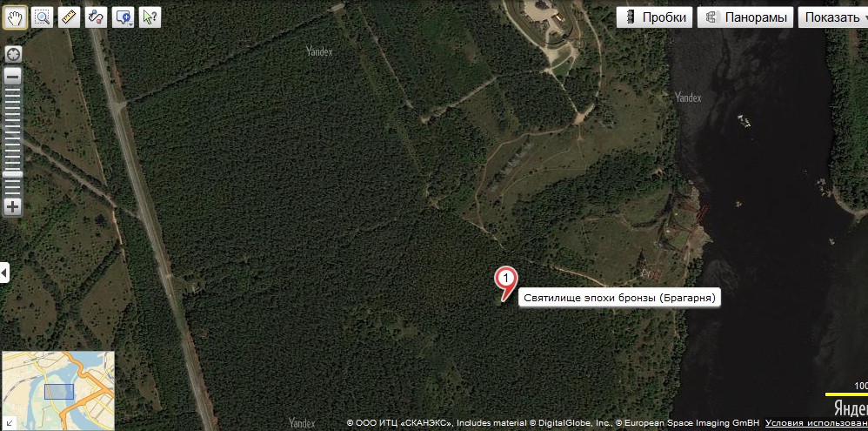Click the overview minimap thumbnail
868x431 pixels.
click(58, 391)
